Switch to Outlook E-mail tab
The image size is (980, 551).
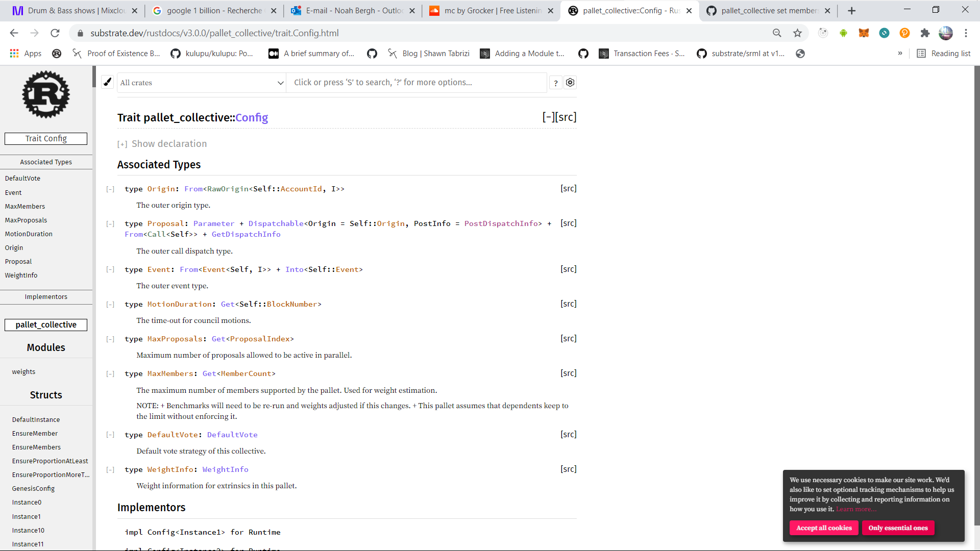(353, 11)
